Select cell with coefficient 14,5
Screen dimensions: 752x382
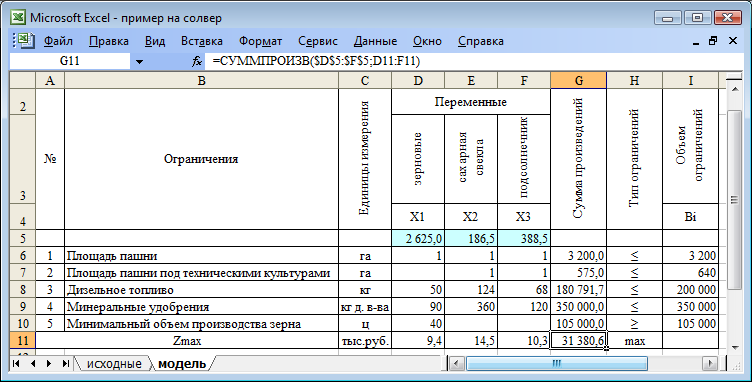coord(471,341)
